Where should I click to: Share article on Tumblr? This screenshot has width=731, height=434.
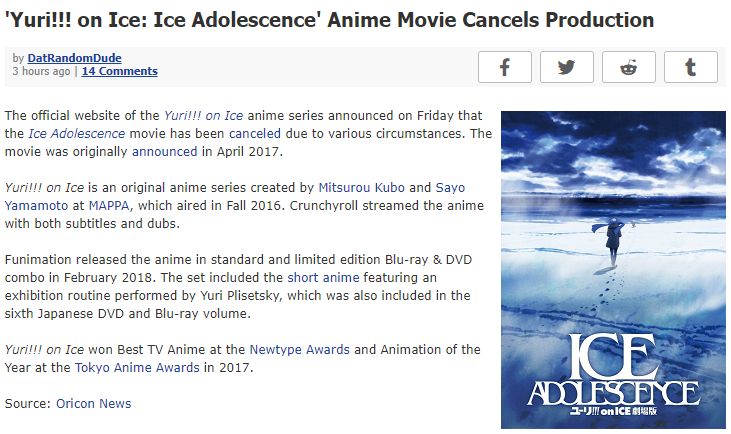point(691,67)
